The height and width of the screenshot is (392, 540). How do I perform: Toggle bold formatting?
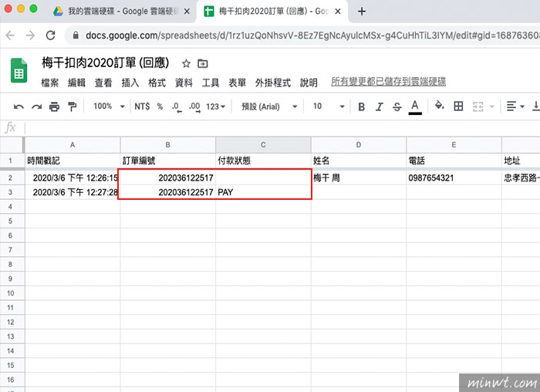[x=361, y=106]
